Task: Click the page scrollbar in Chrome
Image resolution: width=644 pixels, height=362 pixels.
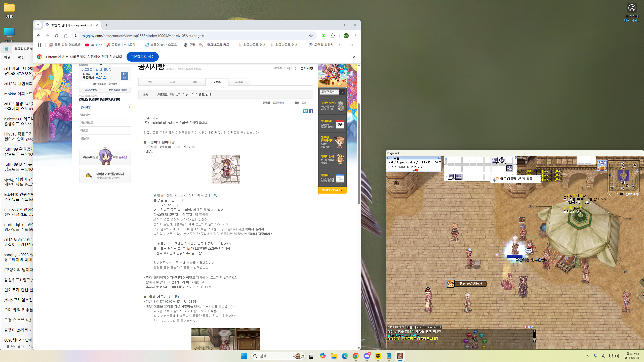Action: coord(359,153)
